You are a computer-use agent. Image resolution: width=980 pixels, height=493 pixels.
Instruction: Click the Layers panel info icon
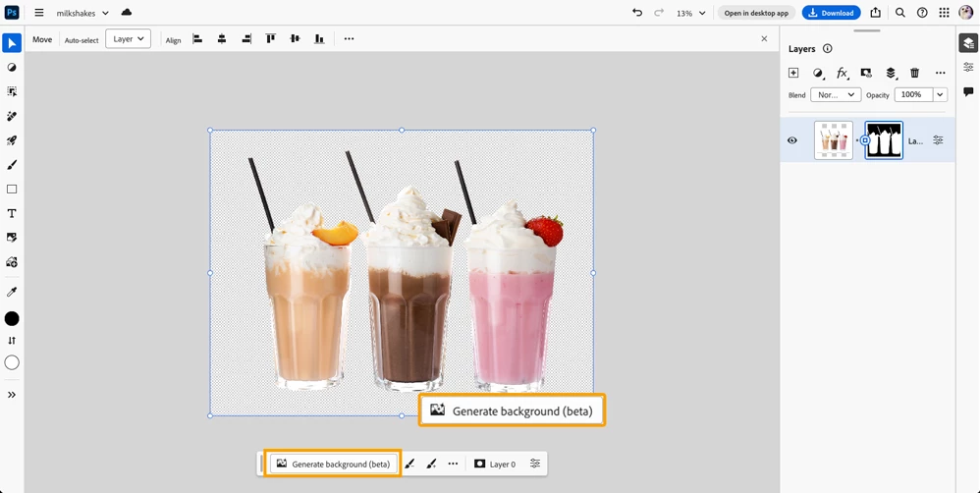(x=828, y=49)
